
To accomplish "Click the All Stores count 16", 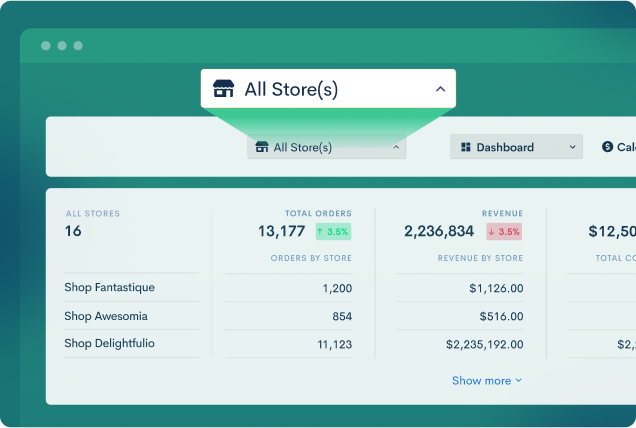I will [x=73, y=231].
